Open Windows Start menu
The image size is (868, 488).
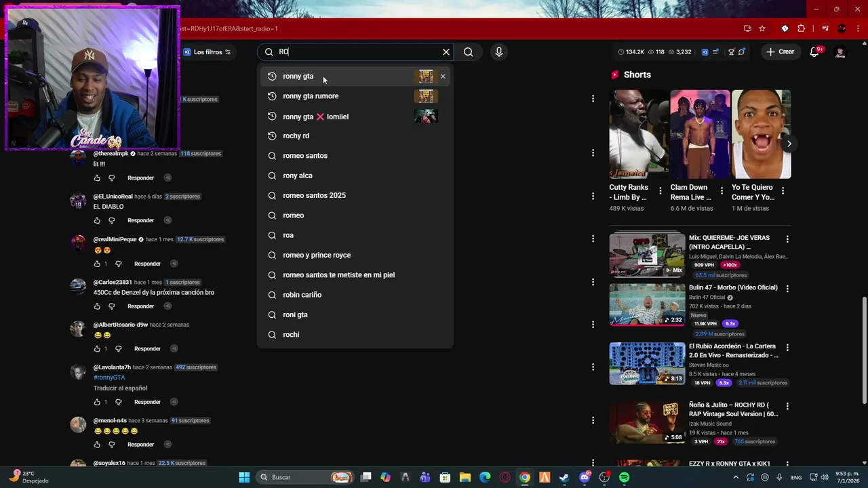click(x=244, y=477)
